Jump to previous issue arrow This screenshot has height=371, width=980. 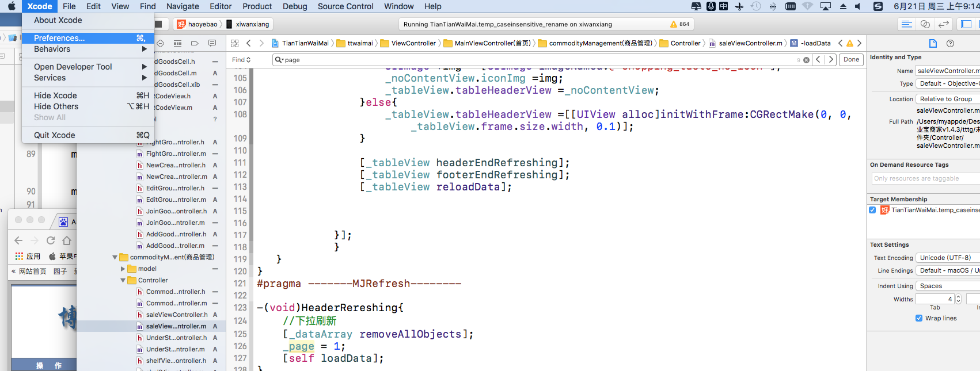pyautogui.click(x=840, y=43)
